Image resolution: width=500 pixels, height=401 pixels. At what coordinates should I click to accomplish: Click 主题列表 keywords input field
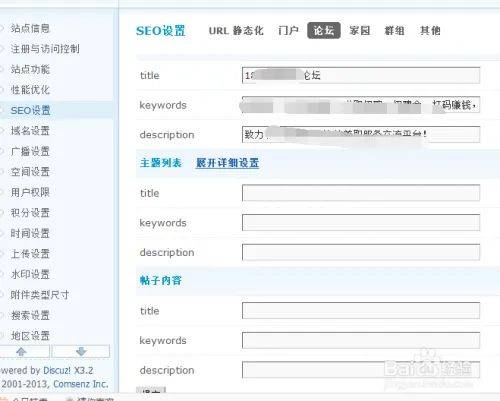point(361,223)
